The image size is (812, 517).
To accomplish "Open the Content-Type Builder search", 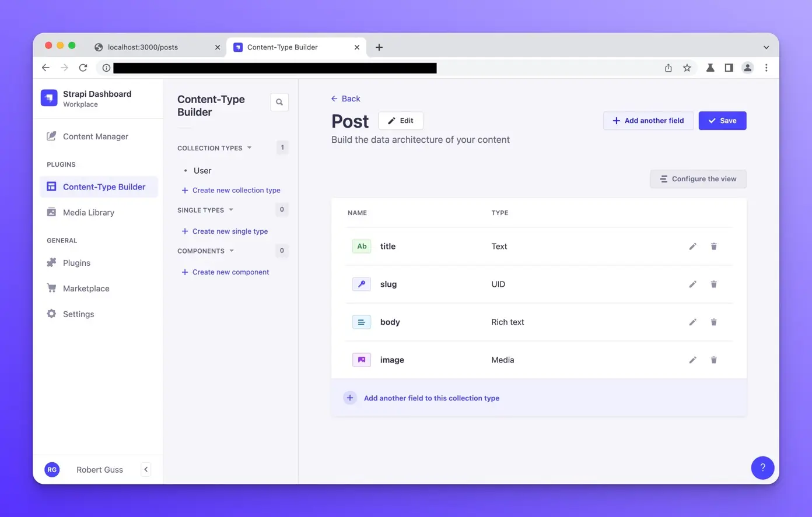I will [x=279, y=102].
